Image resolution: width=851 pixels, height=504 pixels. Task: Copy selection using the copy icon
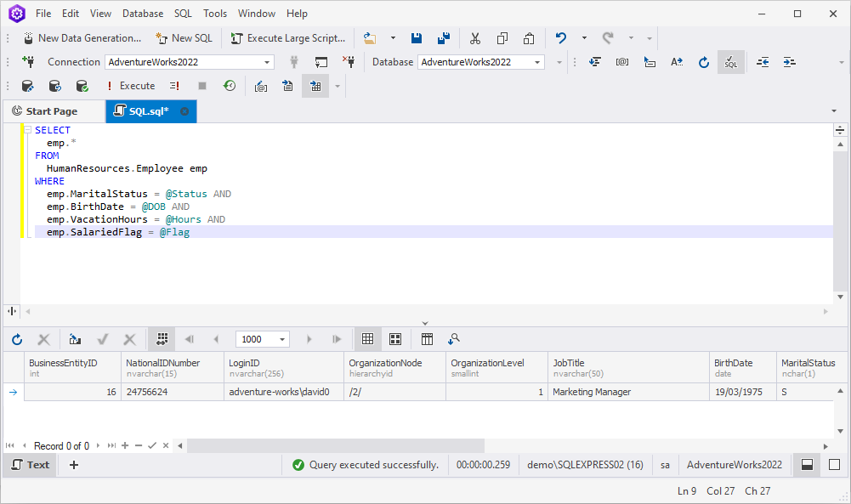tap(502, 38)
